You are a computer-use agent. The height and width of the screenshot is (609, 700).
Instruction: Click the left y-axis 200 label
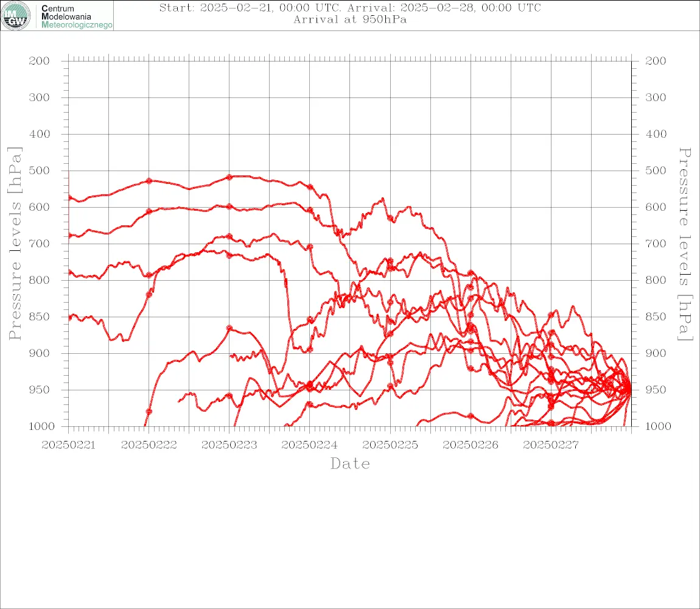click(40, 61)
